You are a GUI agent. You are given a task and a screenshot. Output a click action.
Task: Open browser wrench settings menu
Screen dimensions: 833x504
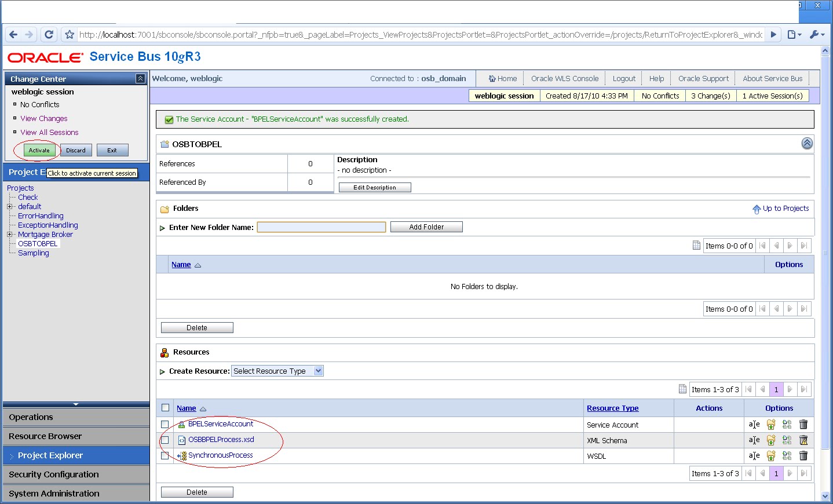tap(816, 34)
